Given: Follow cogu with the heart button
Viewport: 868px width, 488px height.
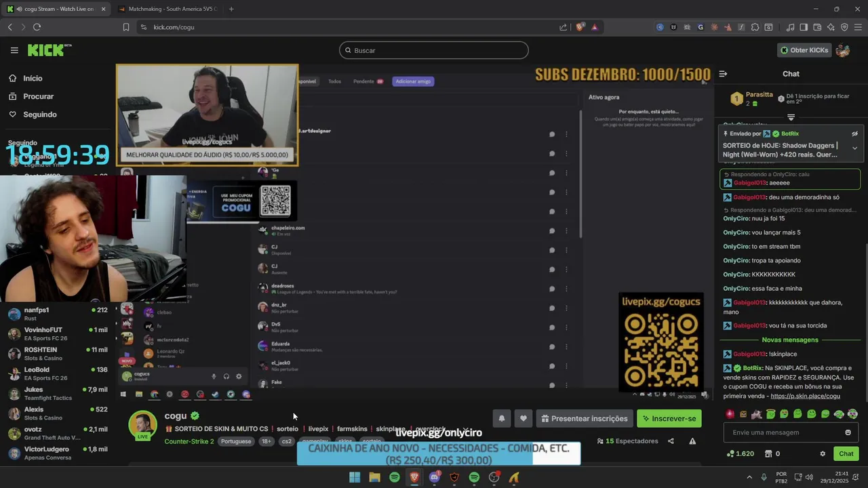Looking at the screenshot, I should [523, 419].
